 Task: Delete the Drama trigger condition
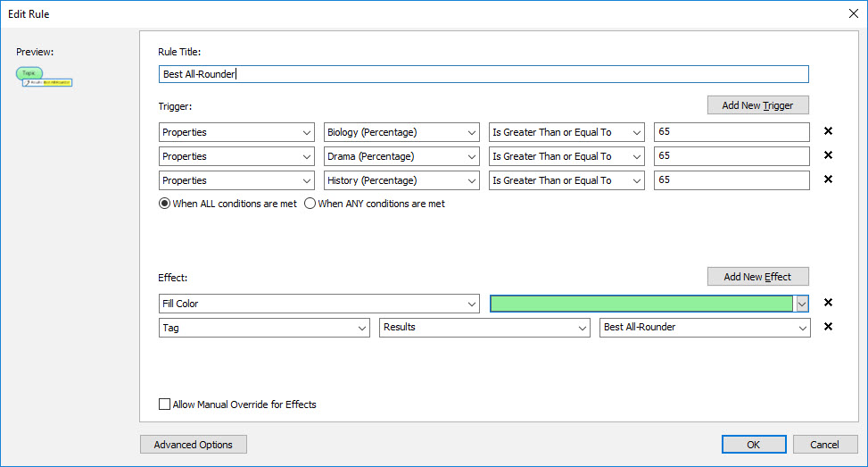coord(828,156)
